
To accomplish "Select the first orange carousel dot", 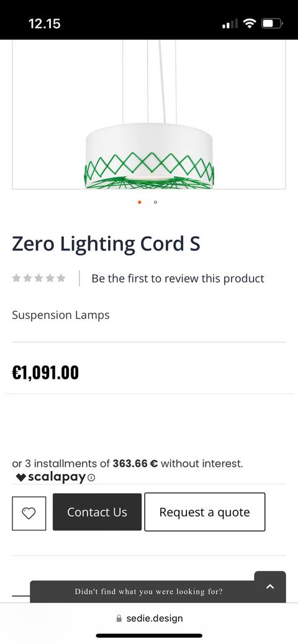I will coord(140,202).
